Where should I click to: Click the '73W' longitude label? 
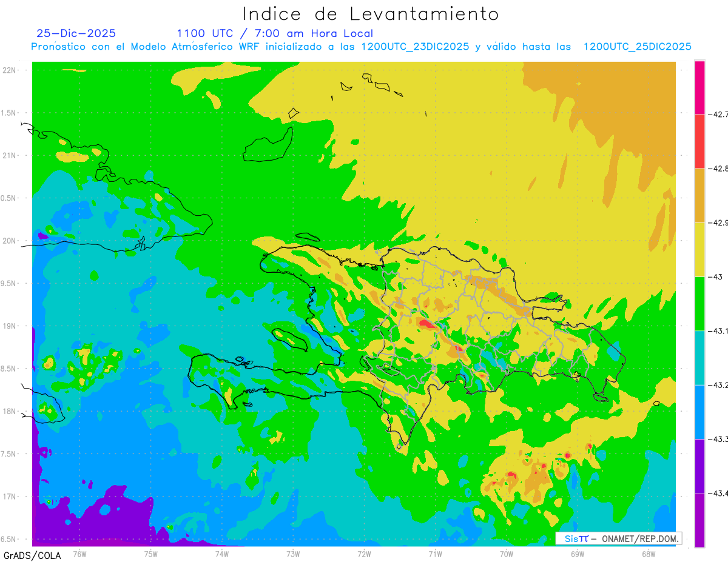click(293, 554)
